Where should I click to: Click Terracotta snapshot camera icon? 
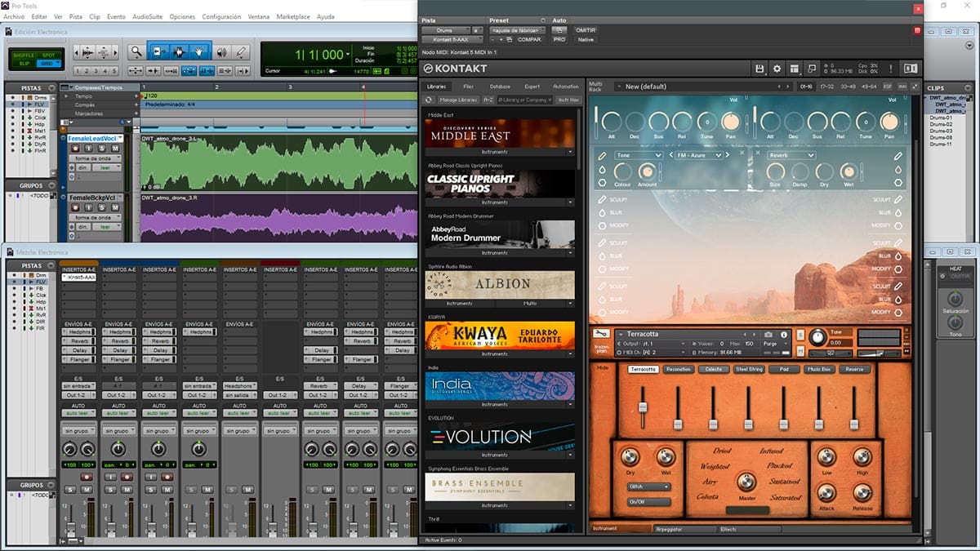(x=768, y=335)
